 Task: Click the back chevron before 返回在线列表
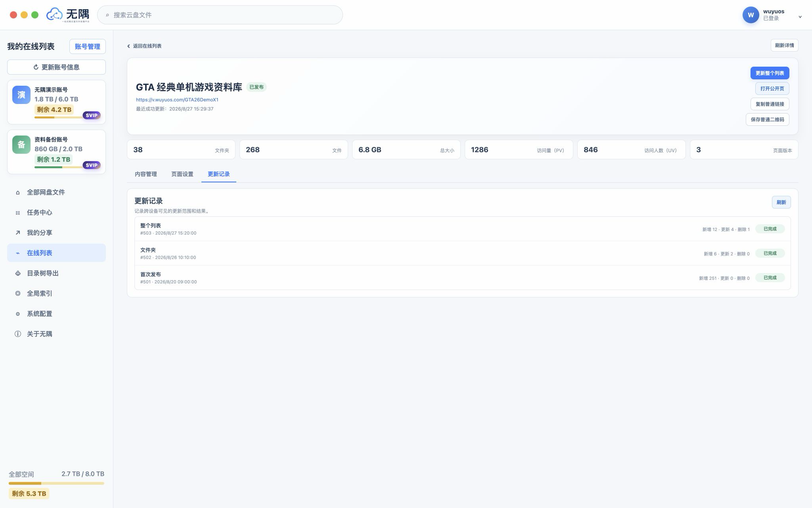coord(128,46)
